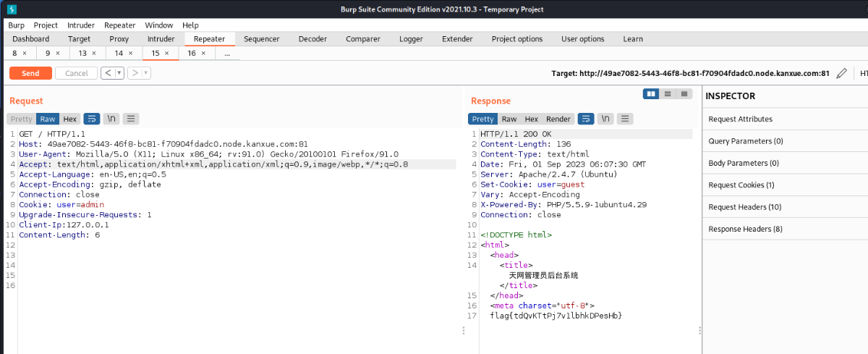Switch to top-bottom stacked layout
The image size is (868, 354).
tap(668, 93)
